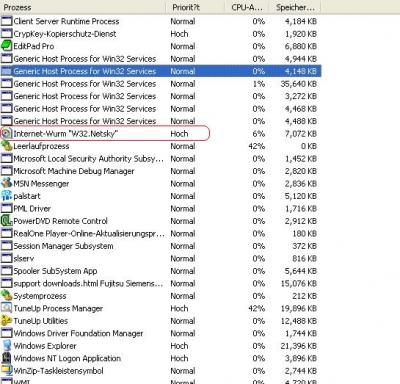400x384 pixels.
Task: Click the palstart process icon
Action: (x=6, y=196)
